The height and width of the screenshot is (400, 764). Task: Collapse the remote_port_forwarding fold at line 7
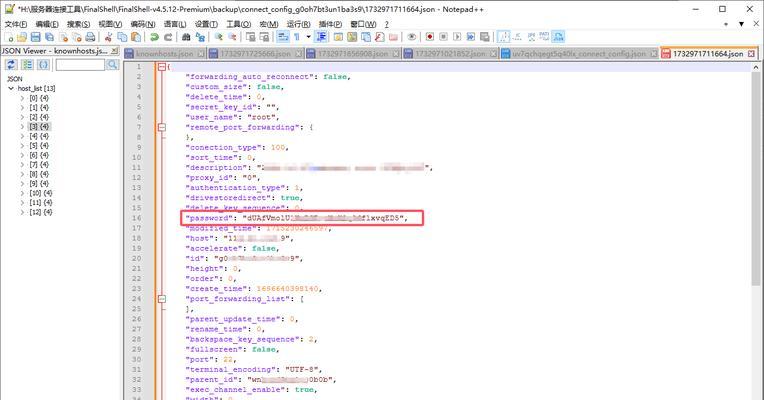(162, 127)
